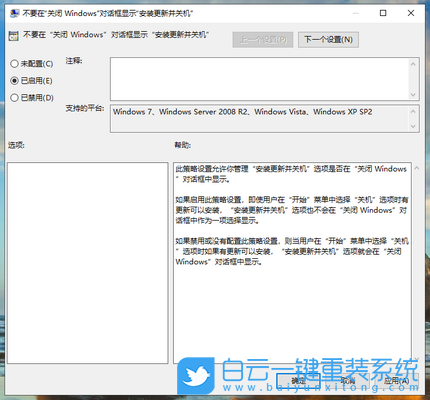
Task: Click the 选项: label
Action: coord(16,145)
